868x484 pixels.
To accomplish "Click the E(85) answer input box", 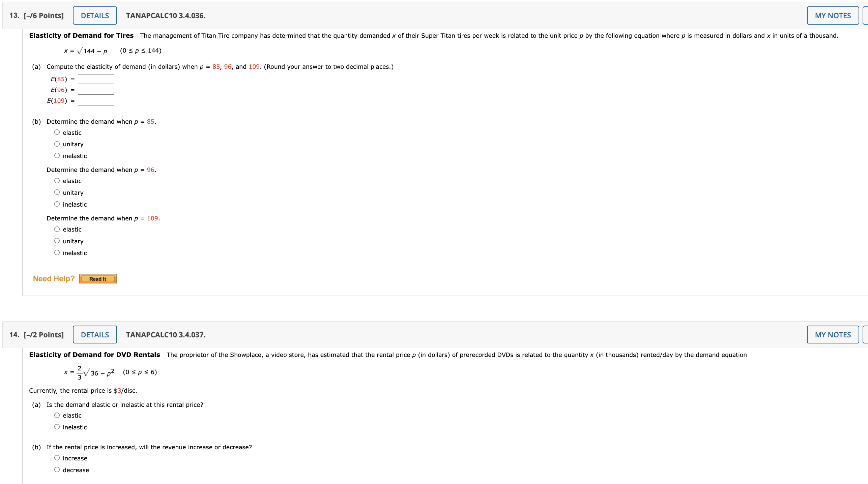I will point(95,79).
